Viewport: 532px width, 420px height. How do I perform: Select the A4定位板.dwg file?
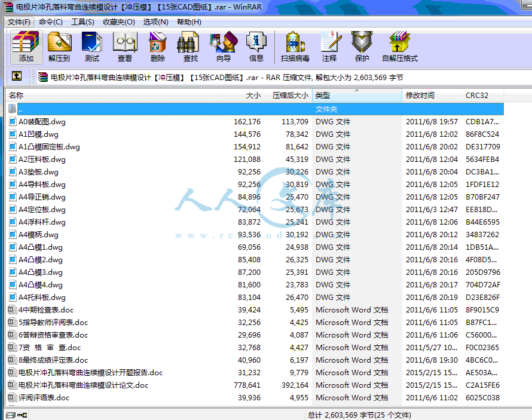42,210
